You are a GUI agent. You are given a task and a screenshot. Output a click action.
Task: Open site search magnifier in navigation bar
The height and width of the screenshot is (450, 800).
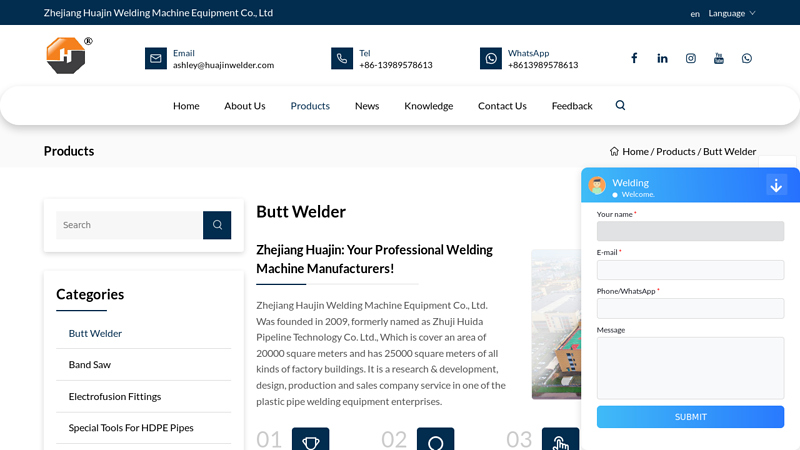coord(620,105)
